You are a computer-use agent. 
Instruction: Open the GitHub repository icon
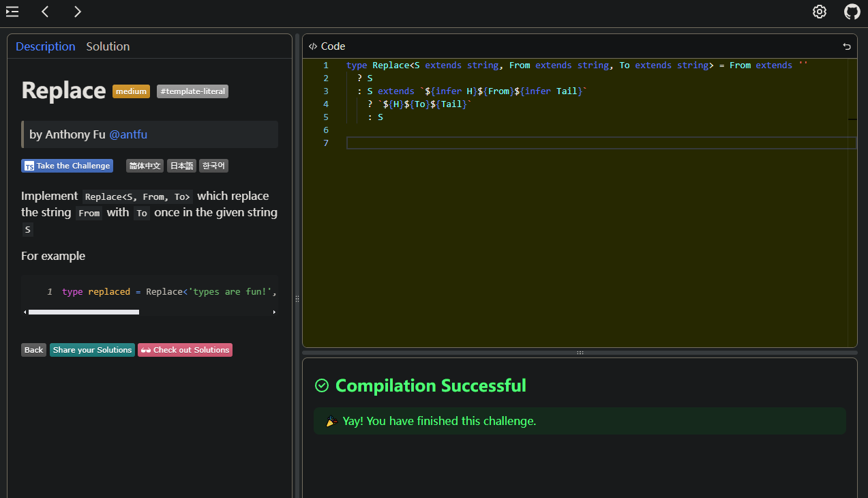[852, 12]
